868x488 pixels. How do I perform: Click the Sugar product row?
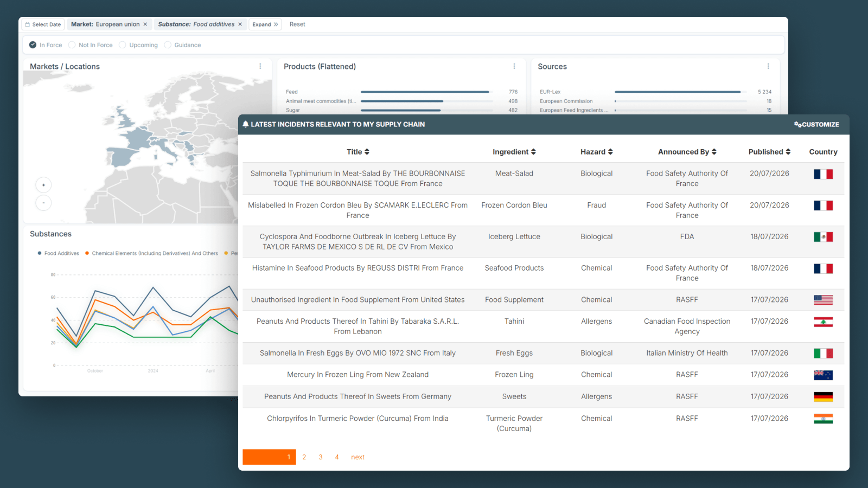[x=401, y=110]
